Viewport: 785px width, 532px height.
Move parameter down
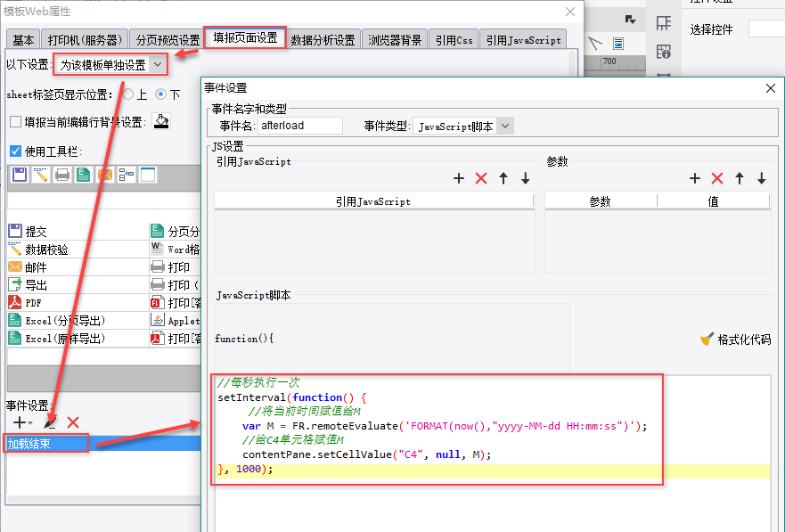coord(762,178)
